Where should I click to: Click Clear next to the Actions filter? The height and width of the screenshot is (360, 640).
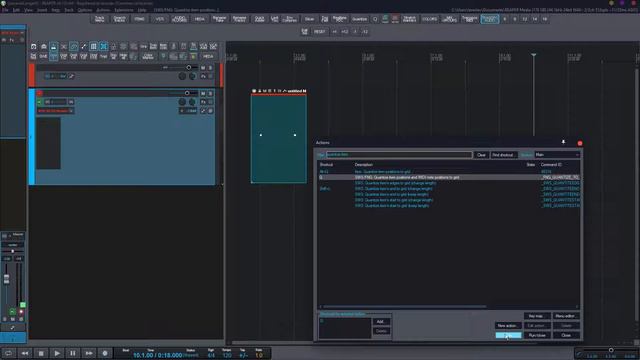[x=481, y=155]
